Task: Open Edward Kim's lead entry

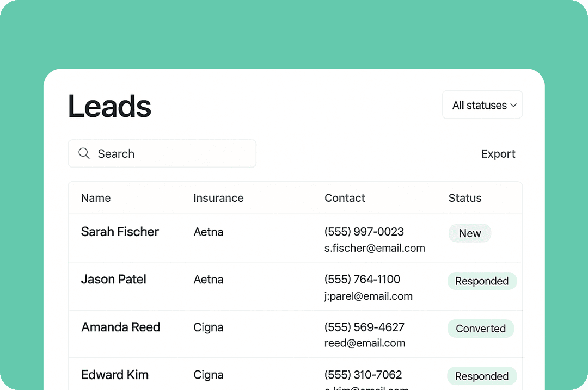Action: point(115,375)
